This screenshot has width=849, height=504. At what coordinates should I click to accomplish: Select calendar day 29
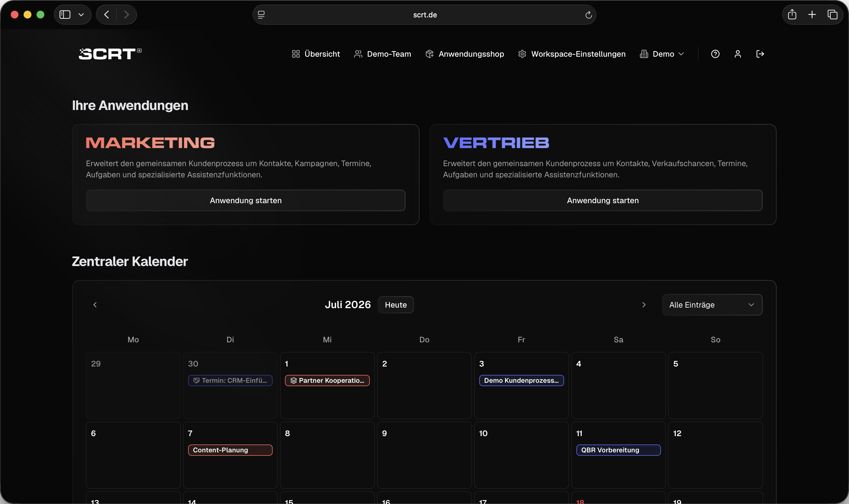133,386
